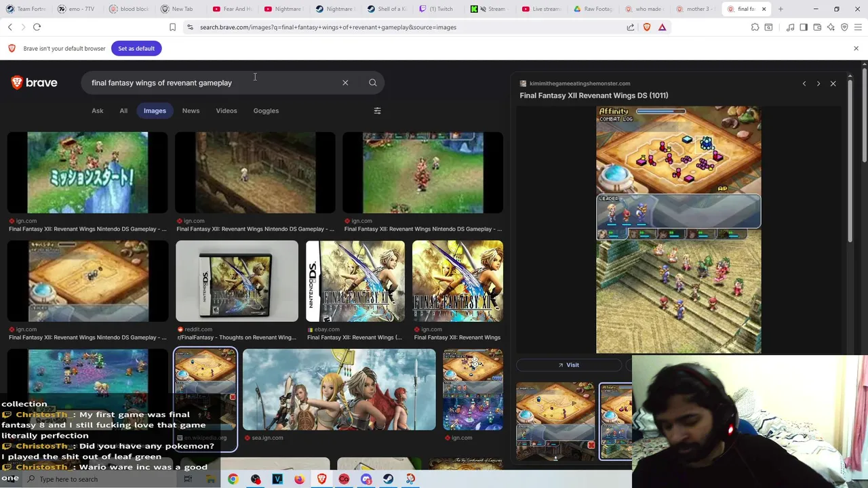The width and height of the screenshot is (868, 488).
Task: Open the tab search icon in toolbar
Action: (x=768, y=27)
